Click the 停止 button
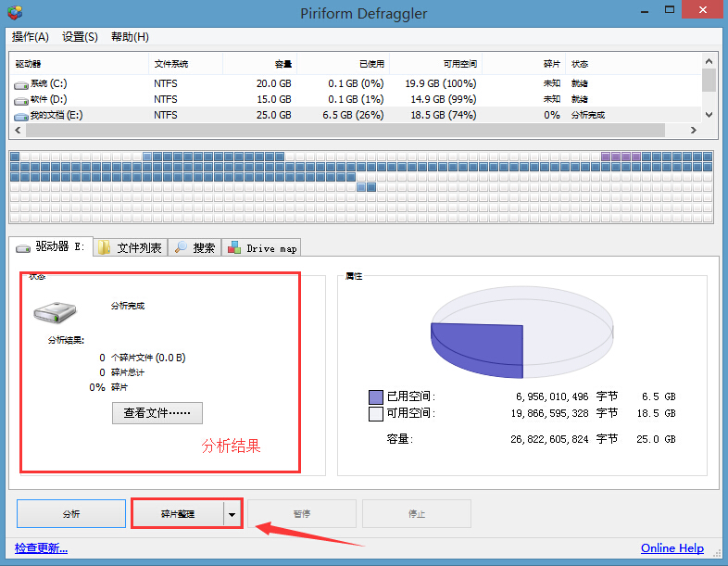Viewport: 728px width, 566px height. pos(417,513)
